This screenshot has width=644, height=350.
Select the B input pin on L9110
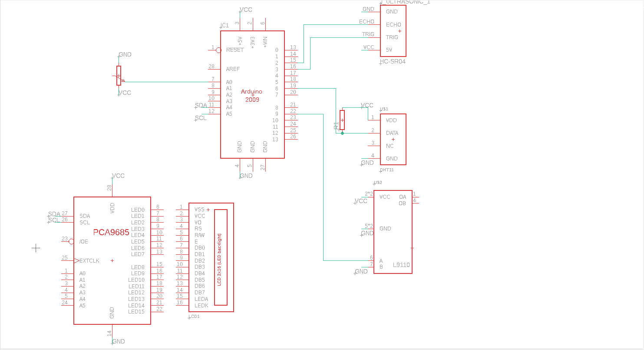click(x=381, y=267)
